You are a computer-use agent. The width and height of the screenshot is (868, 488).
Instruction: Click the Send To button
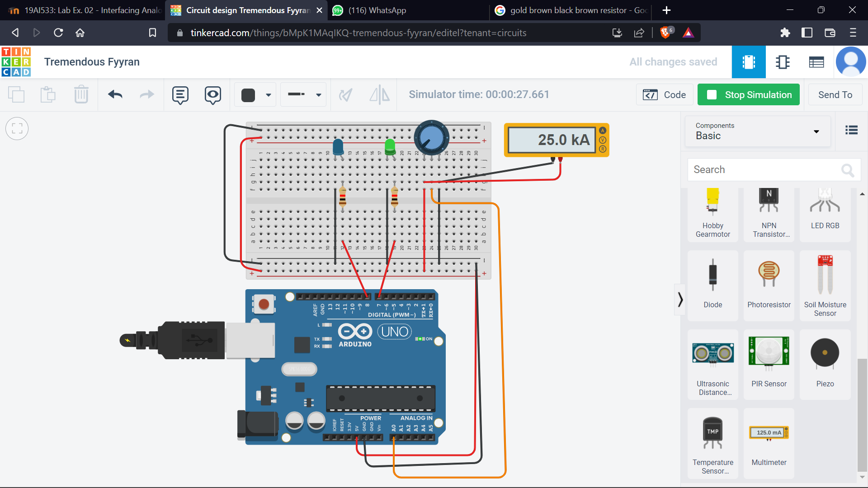click(835, 95)
